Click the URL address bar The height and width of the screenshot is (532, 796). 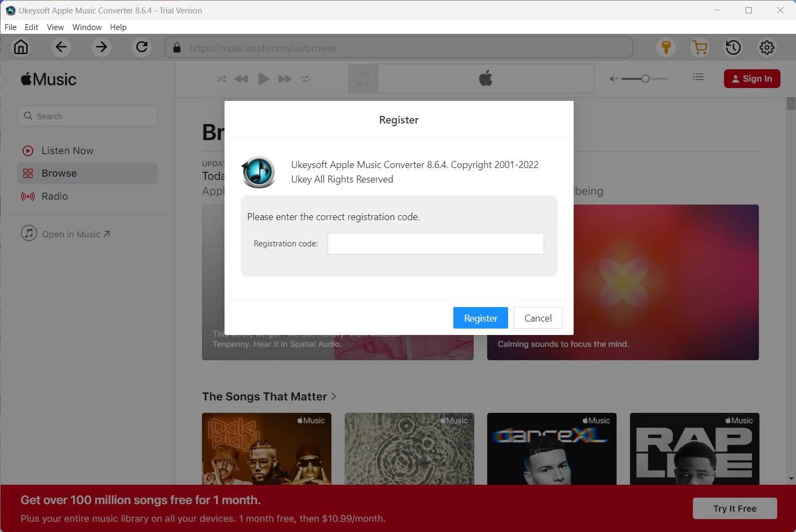pos(399,48)
